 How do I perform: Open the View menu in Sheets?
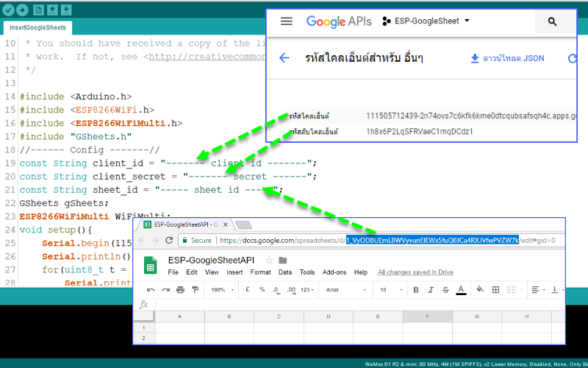point(212,272)
